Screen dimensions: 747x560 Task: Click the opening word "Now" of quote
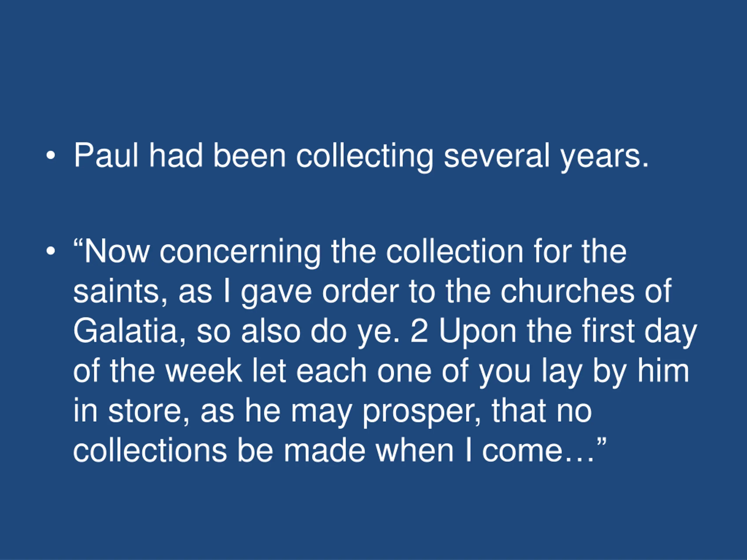117,251
